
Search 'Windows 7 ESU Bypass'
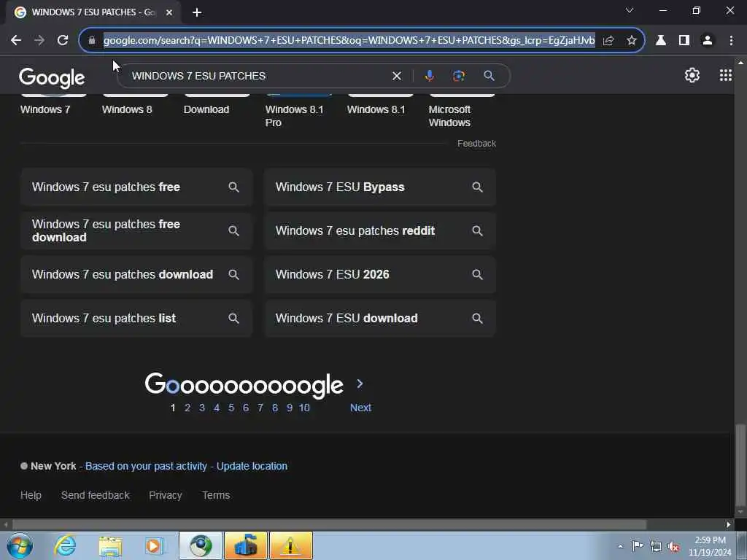pos(380,187)
